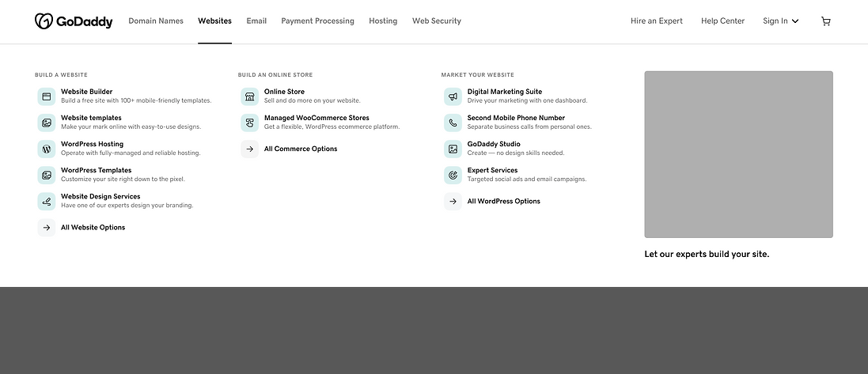Image resolution: width=868 pixels, height=374 pixels.
Task: Open the shopping cart icon
Action: [x=826, y=21]
